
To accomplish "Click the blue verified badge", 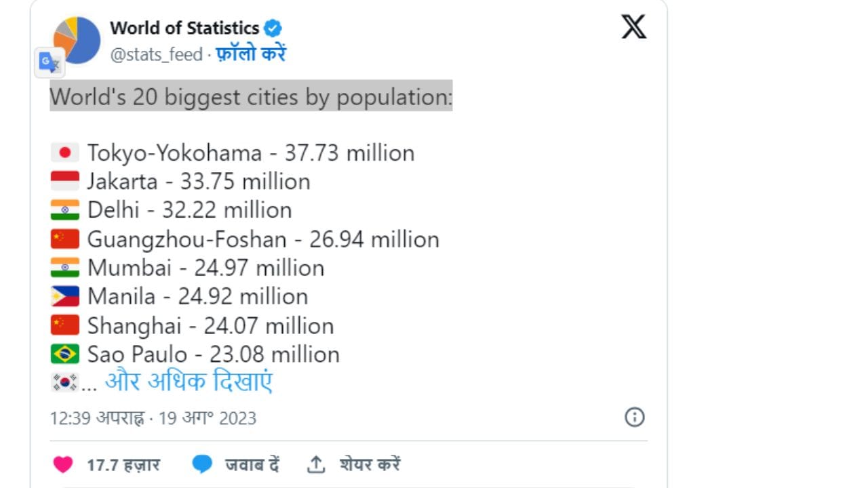I will coord(273,28).
